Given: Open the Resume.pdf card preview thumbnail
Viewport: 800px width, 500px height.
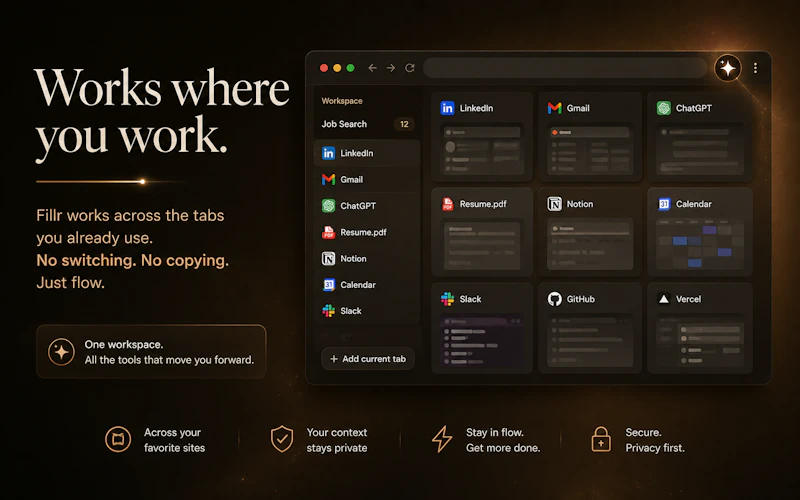Looking at the screenshot, I should (x=482, y=245).
